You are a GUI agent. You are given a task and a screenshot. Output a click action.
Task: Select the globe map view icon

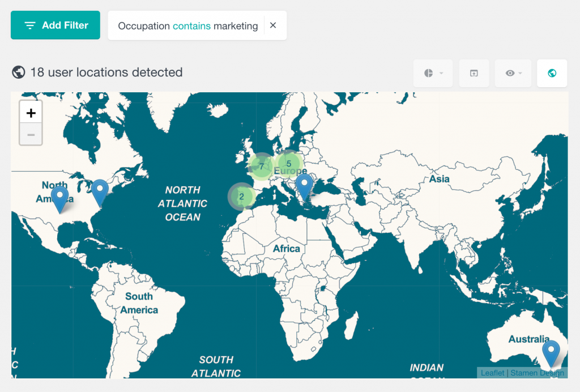pos(552,73)
